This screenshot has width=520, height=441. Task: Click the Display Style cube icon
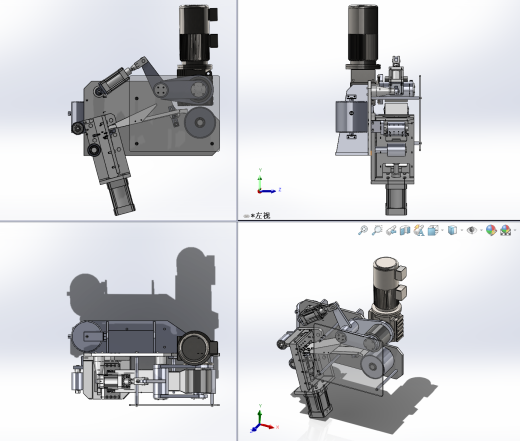coord(452,230)
